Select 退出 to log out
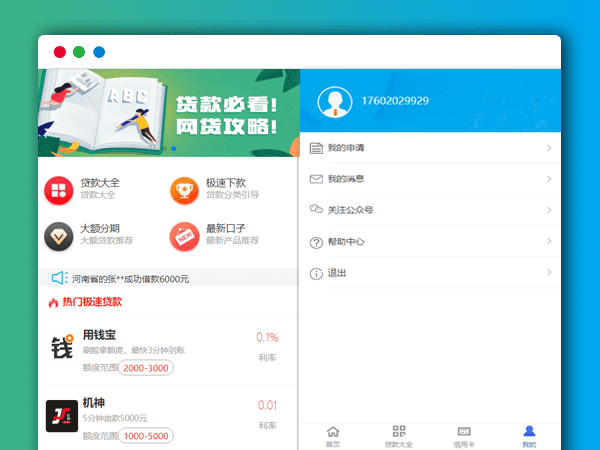600x450 pixels. tap(430, 272)
